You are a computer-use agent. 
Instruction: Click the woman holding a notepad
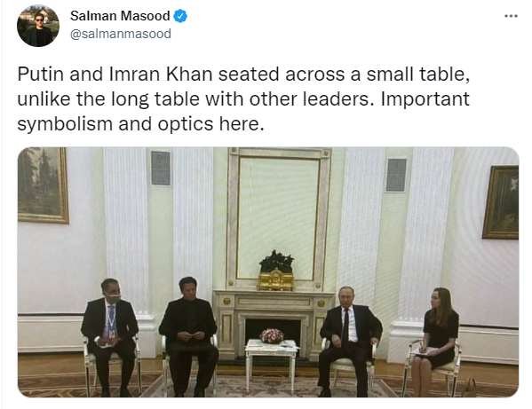click(435, 334)
